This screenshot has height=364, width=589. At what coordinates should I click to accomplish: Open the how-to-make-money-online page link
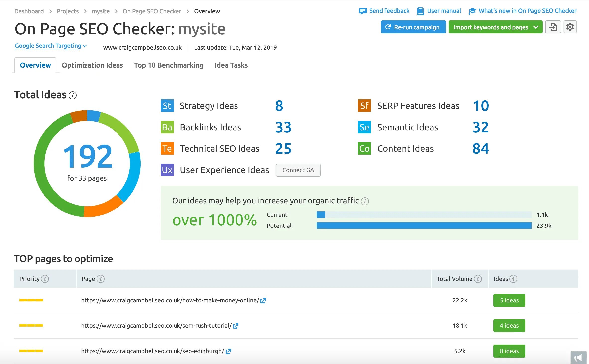click(264, 300)
